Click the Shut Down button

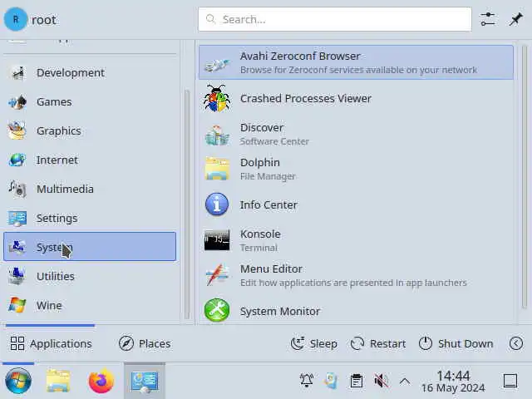(x=456, y=343)
